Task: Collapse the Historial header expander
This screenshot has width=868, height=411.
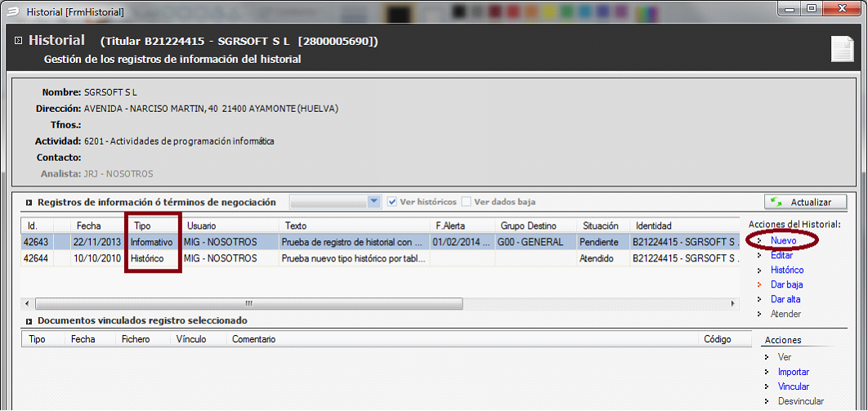Action: point(19,40)
